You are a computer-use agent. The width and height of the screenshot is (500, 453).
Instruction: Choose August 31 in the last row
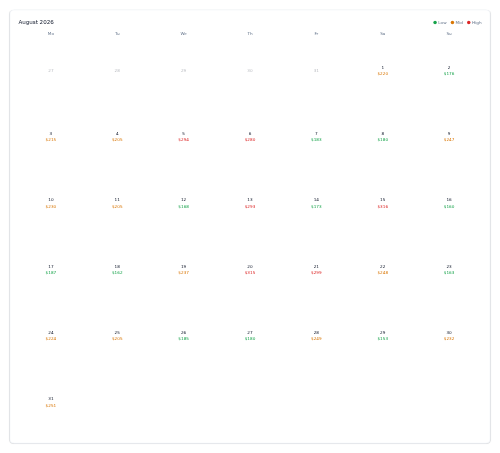(x=51, y=401)
